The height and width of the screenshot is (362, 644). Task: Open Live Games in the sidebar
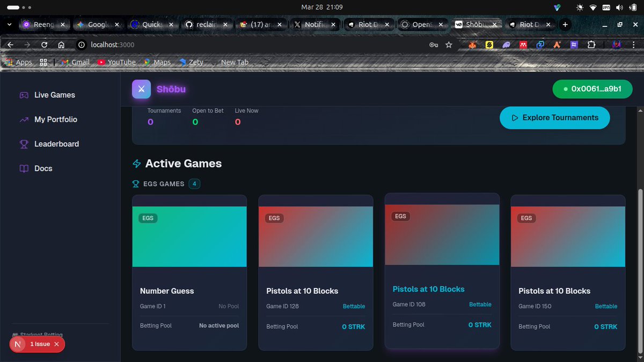[55, 95]
